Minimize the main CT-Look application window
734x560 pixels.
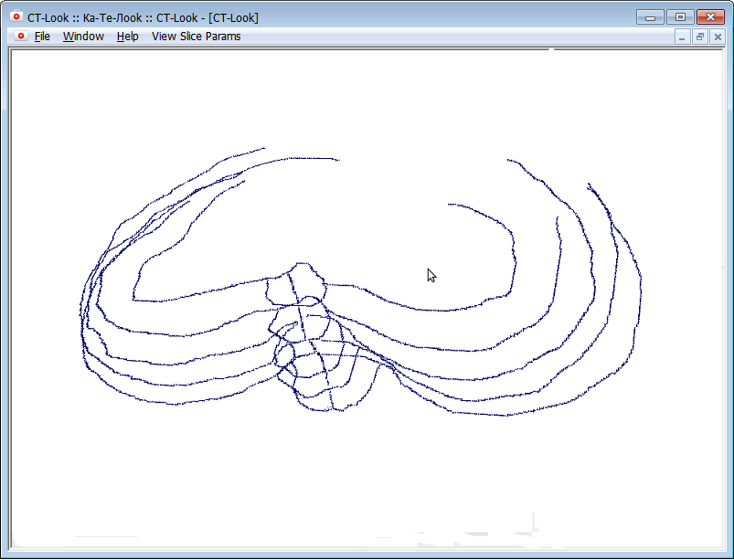click(x=650, y=17)
